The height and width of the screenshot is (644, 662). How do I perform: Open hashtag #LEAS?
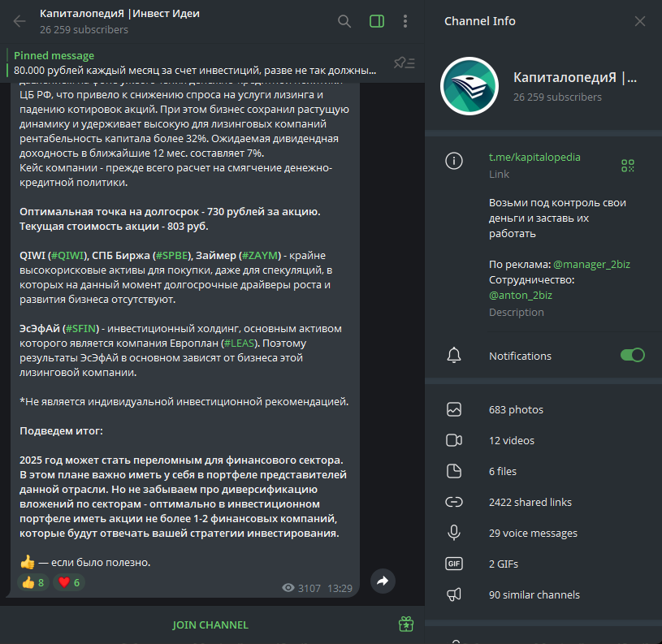click(x=239, y=343)
